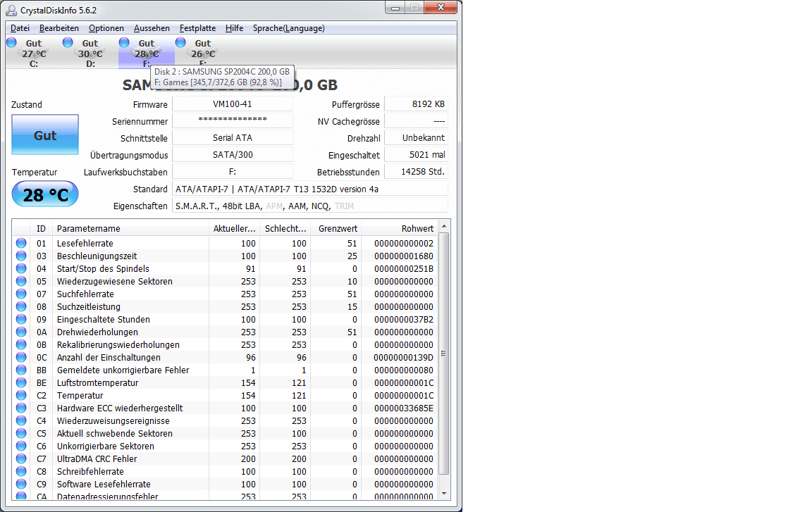Click raw value 0000000139D in table
The image size is (812, 512).
pos(404,357)
